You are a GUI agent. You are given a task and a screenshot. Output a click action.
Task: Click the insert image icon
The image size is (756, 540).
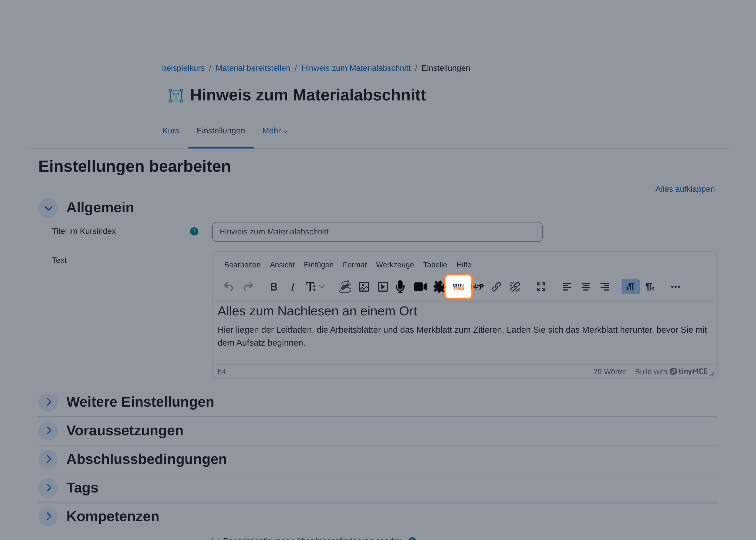click(364, 287)
